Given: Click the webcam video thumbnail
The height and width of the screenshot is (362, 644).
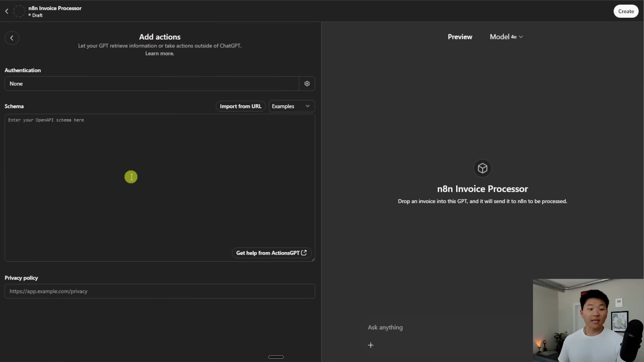Looking at the screenshot, I should 588,320.
